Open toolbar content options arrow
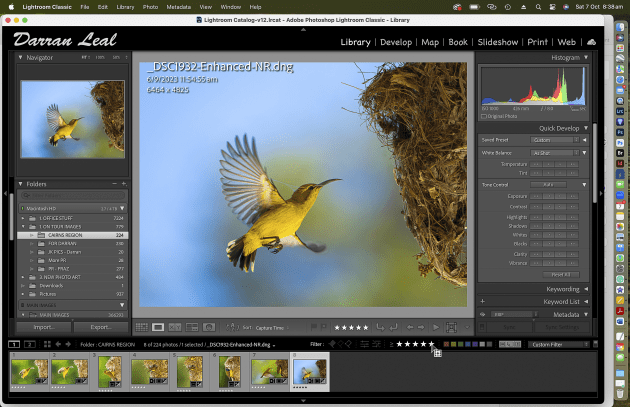Screen dimensions: 630x407 pyautogui.click(x=467, y=327)
